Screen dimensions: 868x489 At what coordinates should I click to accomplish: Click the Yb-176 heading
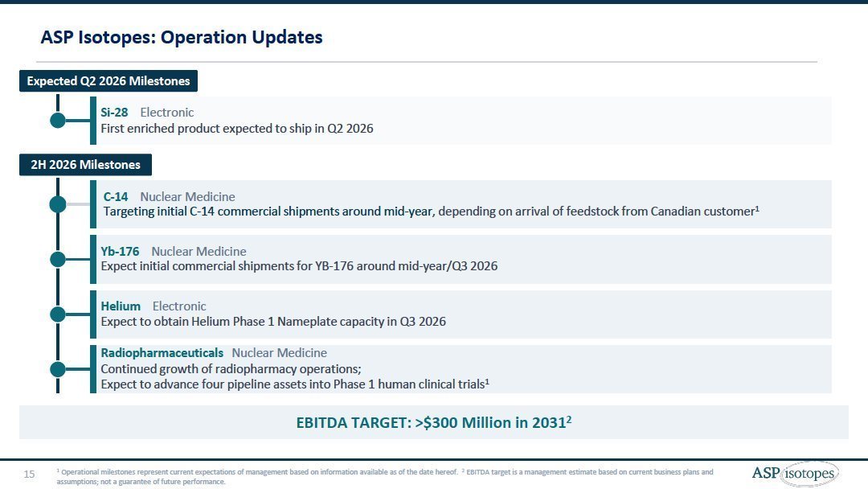(120, 252)
